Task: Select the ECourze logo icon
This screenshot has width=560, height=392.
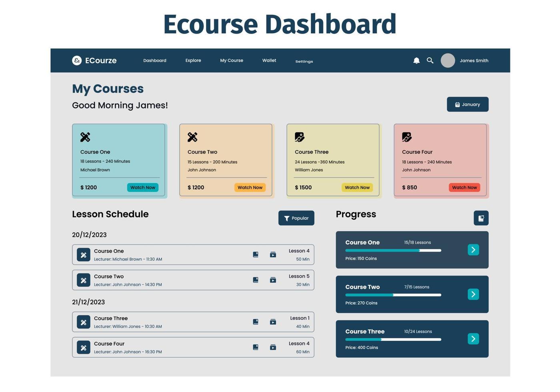Action: click(x=77, y=60)
